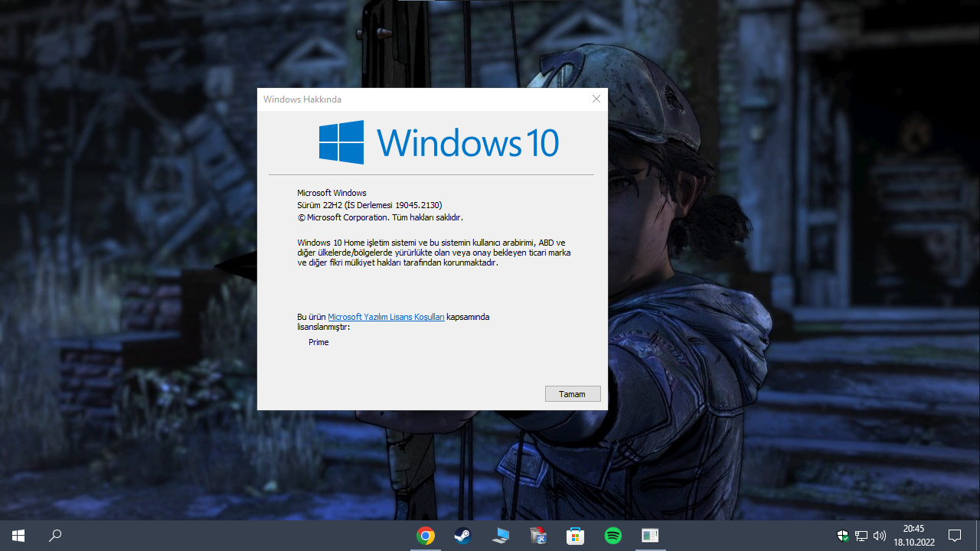Click the 'Sürüm 22H2 (İS Derlemesi 19045.2130)' text
This screenshot has height=551, width=980.
370,205
